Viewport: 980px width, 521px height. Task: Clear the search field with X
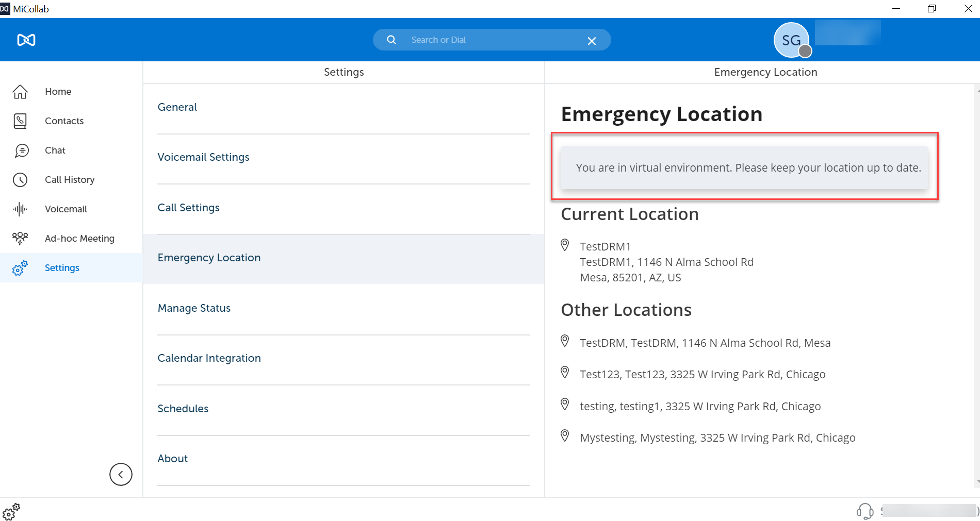coord(592,41)
